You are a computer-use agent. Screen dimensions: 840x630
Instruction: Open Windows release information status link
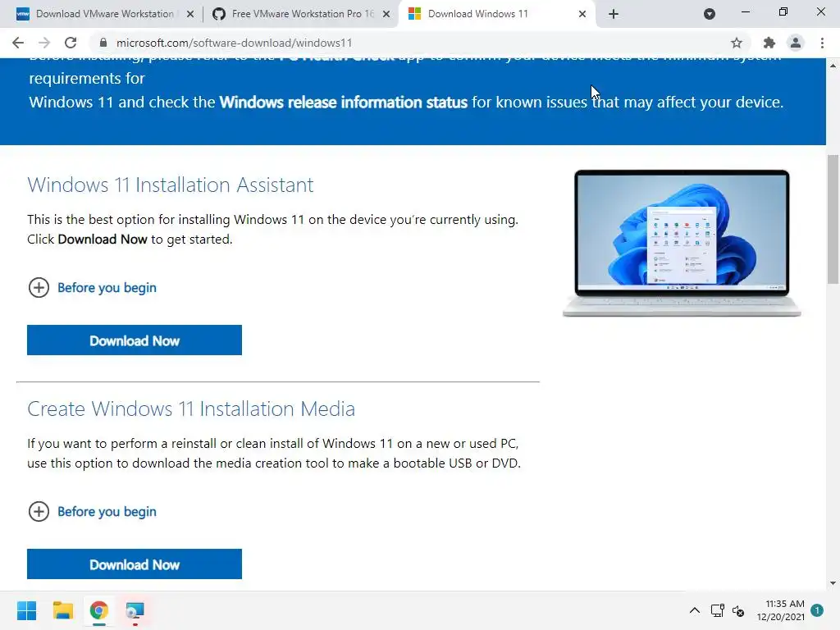(344, 103)
